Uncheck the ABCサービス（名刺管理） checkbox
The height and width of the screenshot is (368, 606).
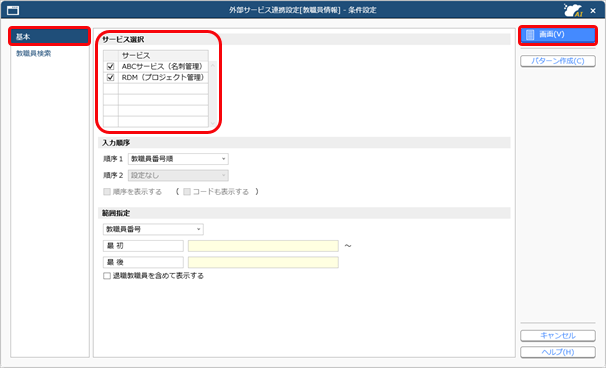pos(111,66)
